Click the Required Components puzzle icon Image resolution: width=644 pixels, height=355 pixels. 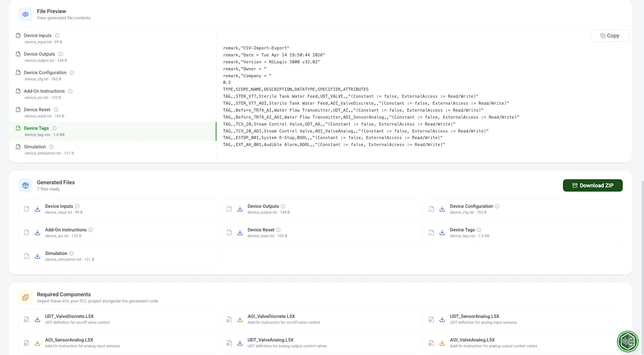pyautogui.click(x=25, y=297)
